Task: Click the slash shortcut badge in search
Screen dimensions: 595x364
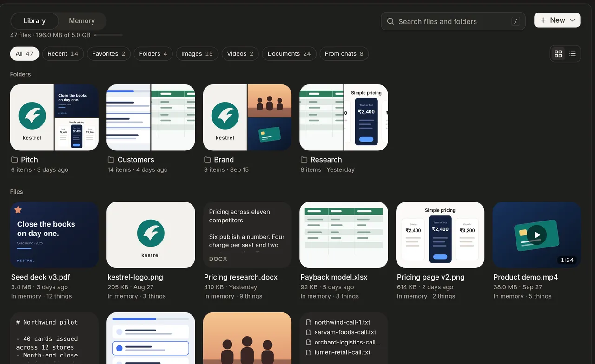Action: coord(516,21)
